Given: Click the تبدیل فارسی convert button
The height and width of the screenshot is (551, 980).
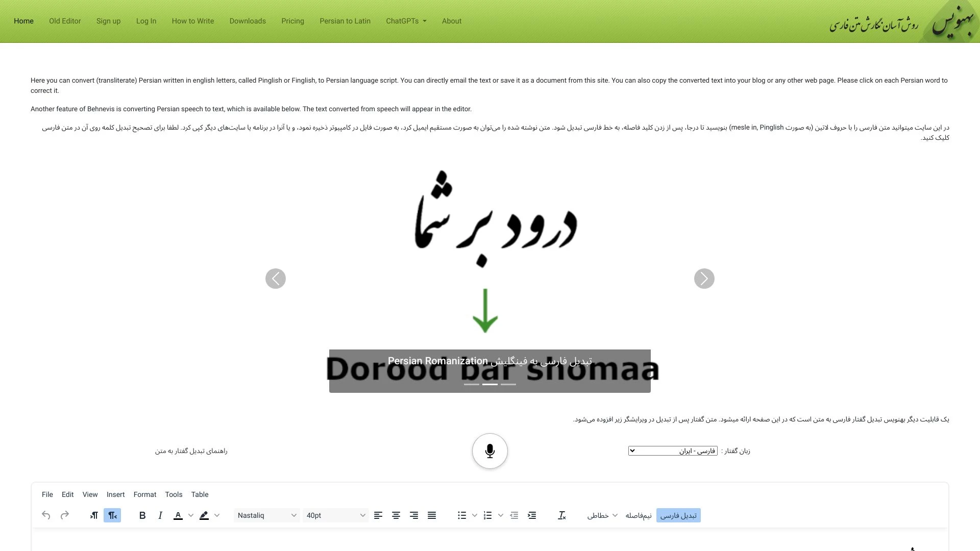Looking at the screenshot, I should (x=678, y=515).
